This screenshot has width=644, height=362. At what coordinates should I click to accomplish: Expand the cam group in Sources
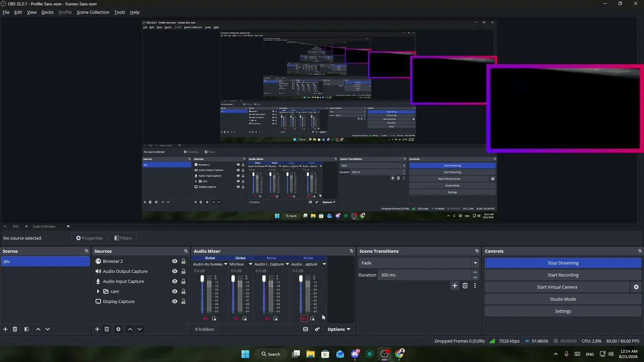(98, 292)
